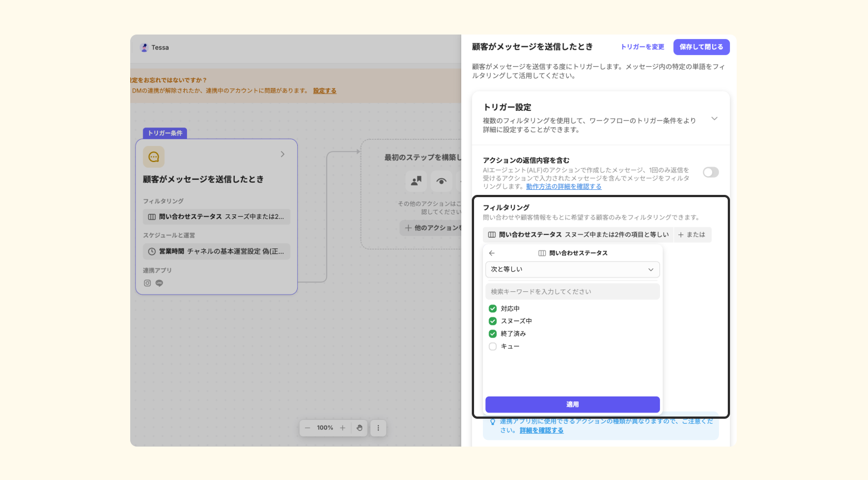
Task: Uncheck the スヌーズ中 status checkbox
Action: 492,321
